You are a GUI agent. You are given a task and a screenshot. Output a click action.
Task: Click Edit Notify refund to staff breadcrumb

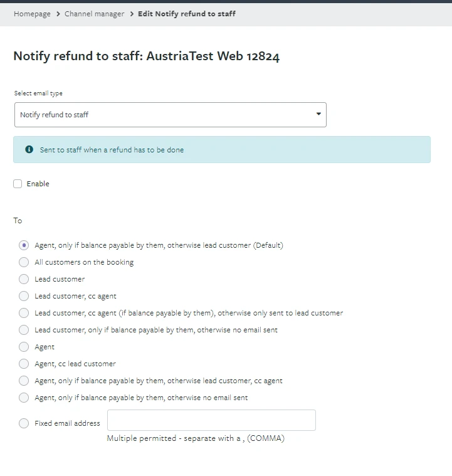coord(187,14)
